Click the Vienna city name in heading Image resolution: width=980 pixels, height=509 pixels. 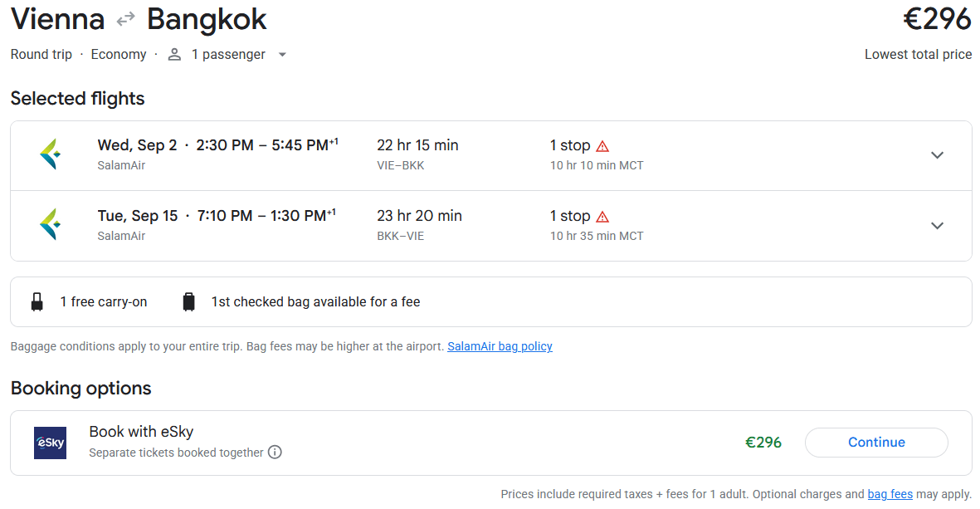57,19
